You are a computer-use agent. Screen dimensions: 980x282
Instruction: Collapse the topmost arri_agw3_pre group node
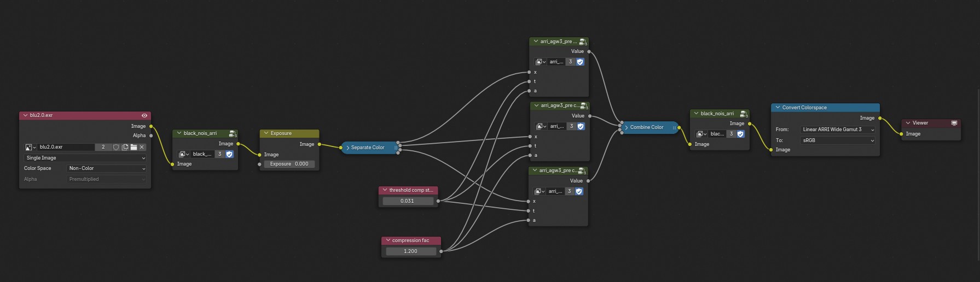coord(536,42)
